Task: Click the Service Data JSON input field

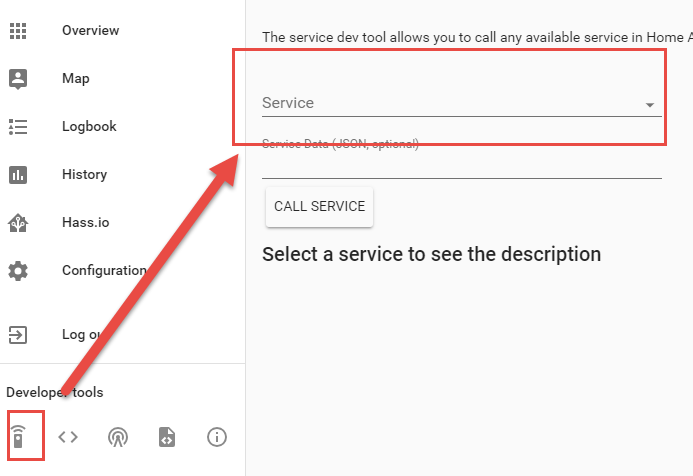Action: [462, 166]
